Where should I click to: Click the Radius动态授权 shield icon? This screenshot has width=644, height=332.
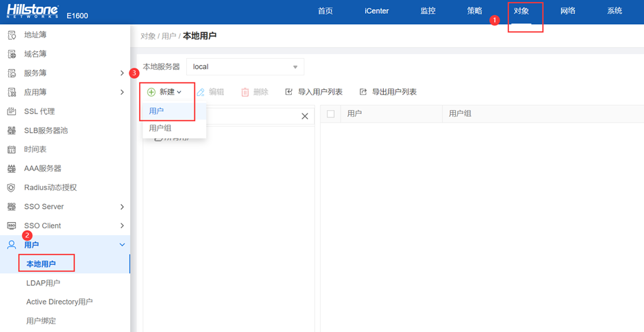[12, 187]
